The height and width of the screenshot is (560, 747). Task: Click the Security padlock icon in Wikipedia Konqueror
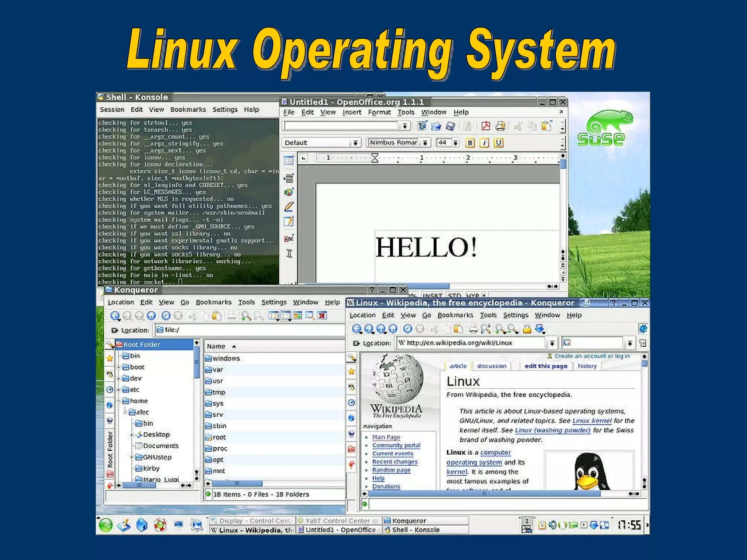click(x=527, y=329)
